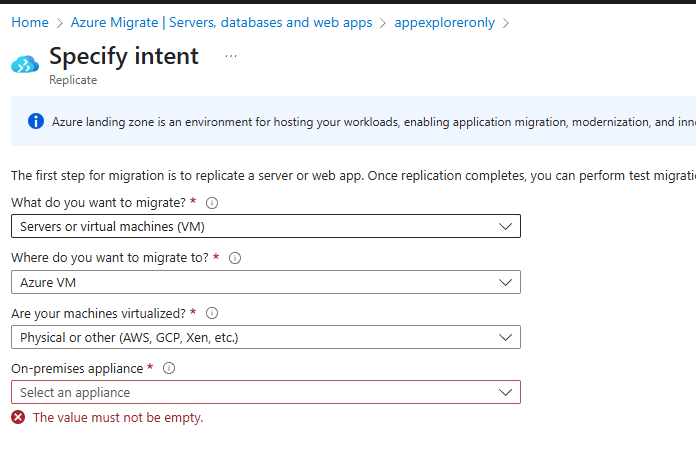696x455 pixels.
Task: Open the Servers or virtual machines (VM) dropdown
Action: (x=266, y=226)
